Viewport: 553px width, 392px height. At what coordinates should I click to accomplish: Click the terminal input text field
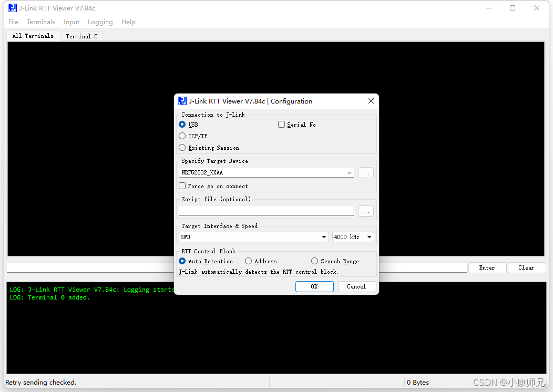tap(237, 267)
